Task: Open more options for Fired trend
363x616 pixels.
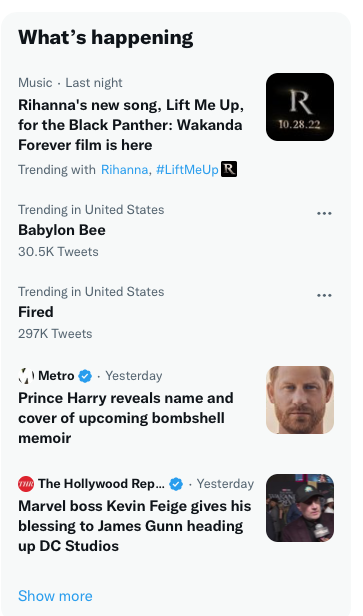Action: click(x=324, y=295)
